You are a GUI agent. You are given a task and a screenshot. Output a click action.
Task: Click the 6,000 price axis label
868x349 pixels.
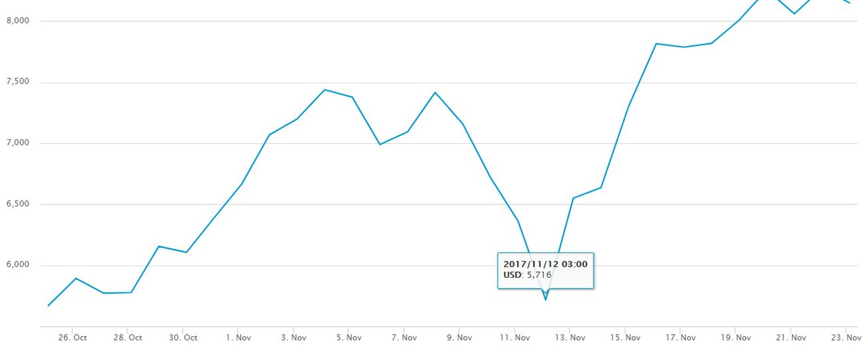16,265
